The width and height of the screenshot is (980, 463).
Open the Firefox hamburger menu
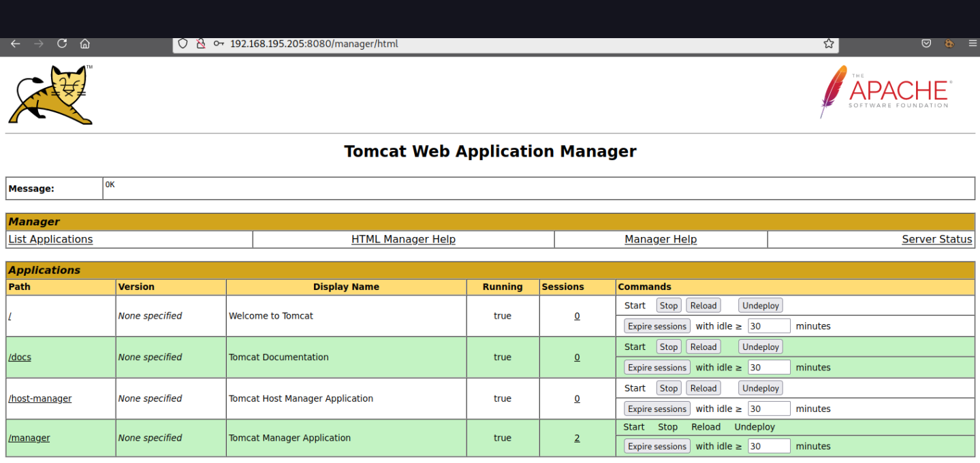point(972,43)
